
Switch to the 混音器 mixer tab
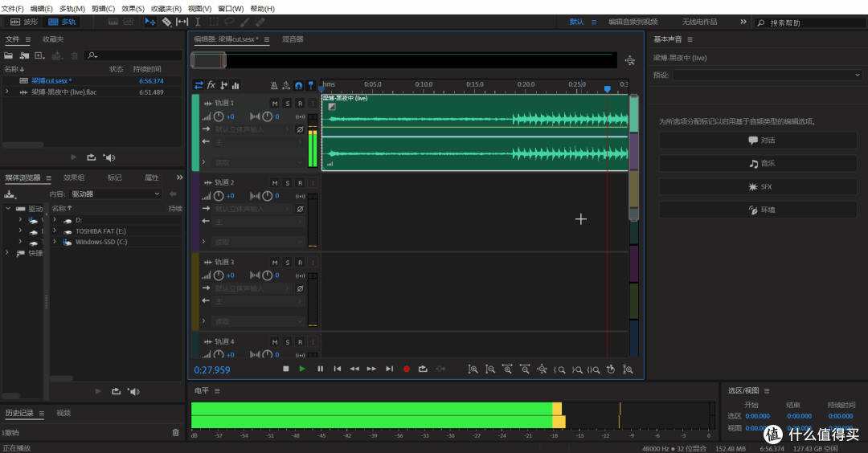(293, 39)
